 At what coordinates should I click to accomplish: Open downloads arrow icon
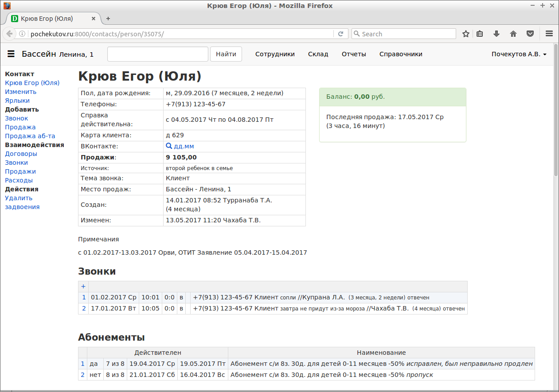pyautogui.click(x=496, y=34)
